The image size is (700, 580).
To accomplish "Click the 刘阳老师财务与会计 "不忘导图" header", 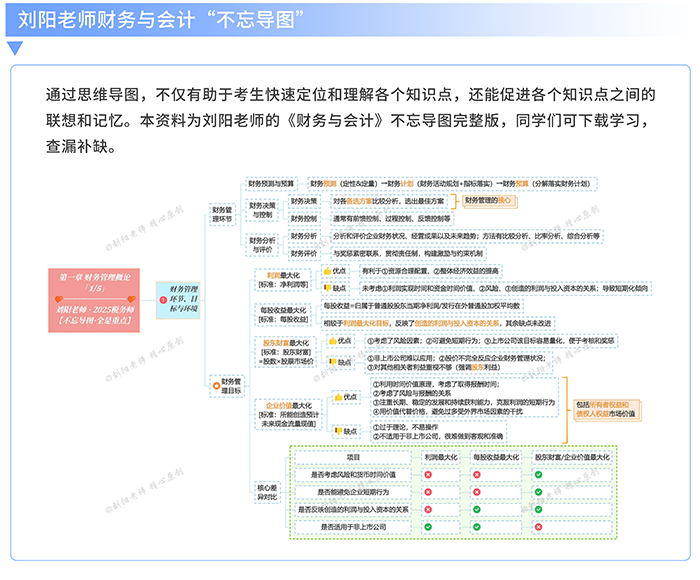I will point(161,20).
